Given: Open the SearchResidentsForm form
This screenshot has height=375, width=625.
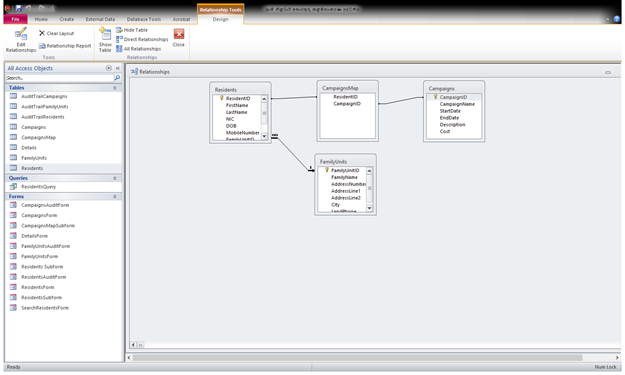Looking at the screenshot, I should click(x=45, y=308).
